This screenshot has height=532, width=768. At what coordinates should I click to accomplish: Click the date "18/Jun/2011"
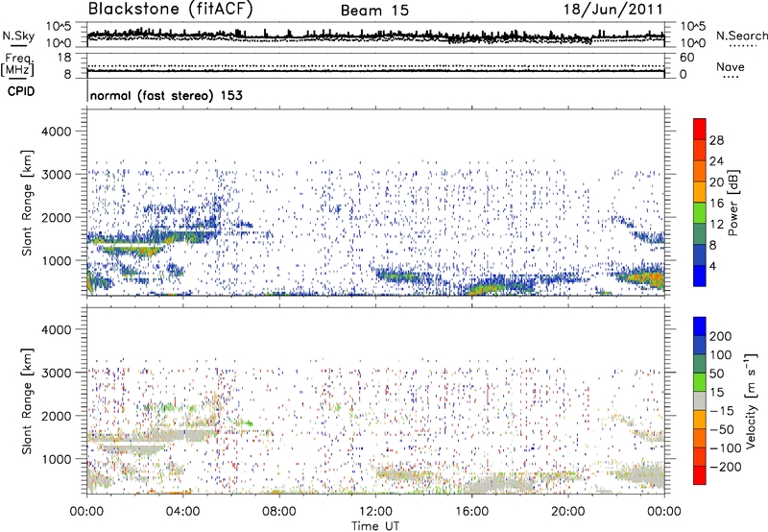(x=613, y=10)
